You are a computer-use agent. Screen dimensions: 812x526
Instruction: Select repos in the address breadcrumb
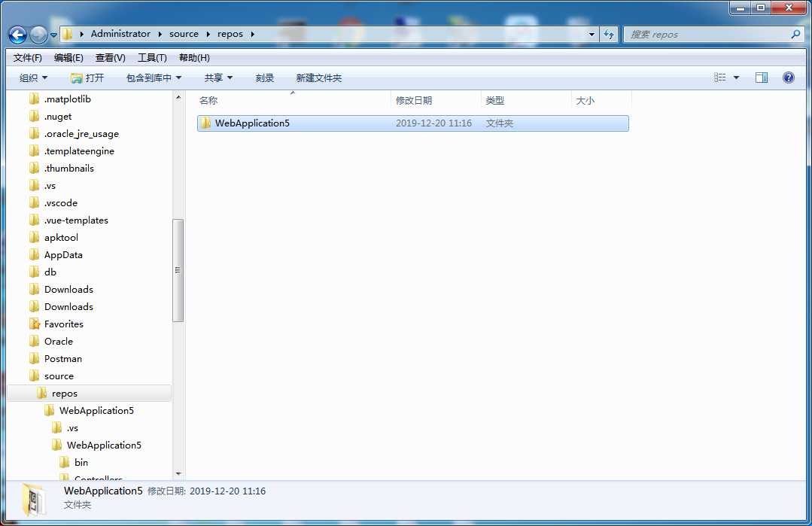230,34
